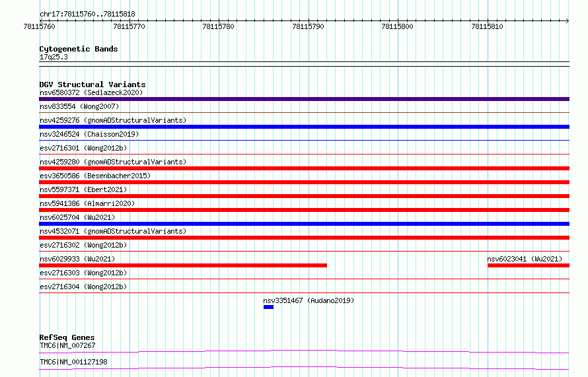Screen dimensions: 588x377
Task: Open the TMC6|NM_001127198 gene label
Action: point(73,362)
